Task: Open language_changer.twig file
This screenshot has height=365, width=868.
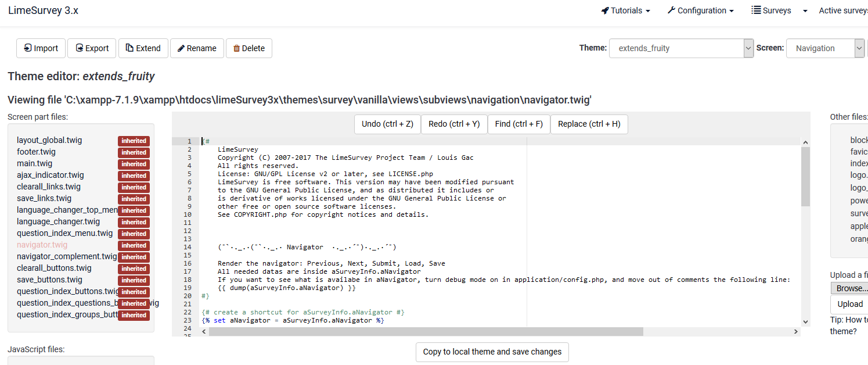Action: [58, 221]
